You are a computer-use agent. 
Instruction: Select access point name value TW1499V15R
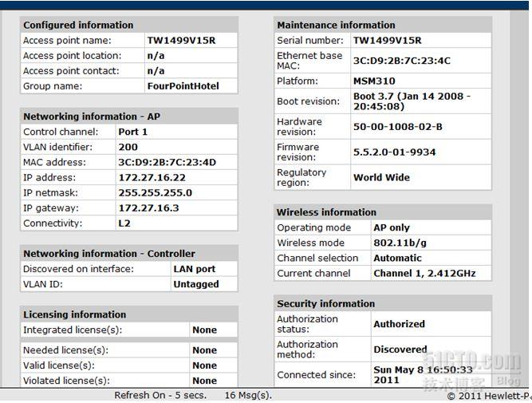[181, 41]
